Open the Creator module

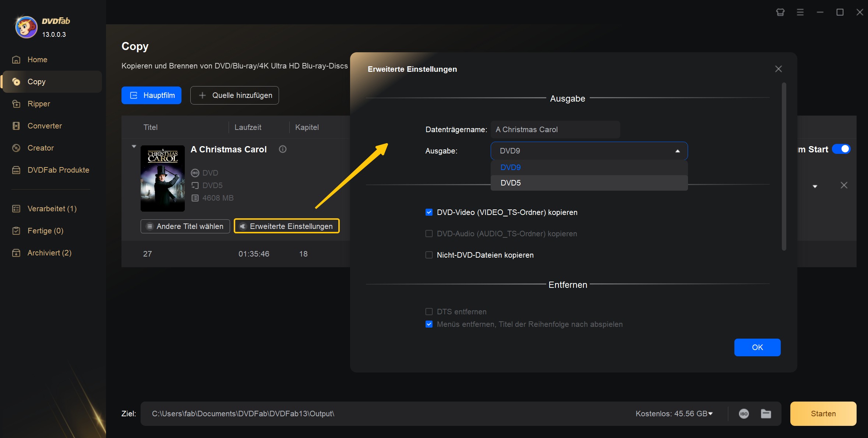[x=40, y=148]
